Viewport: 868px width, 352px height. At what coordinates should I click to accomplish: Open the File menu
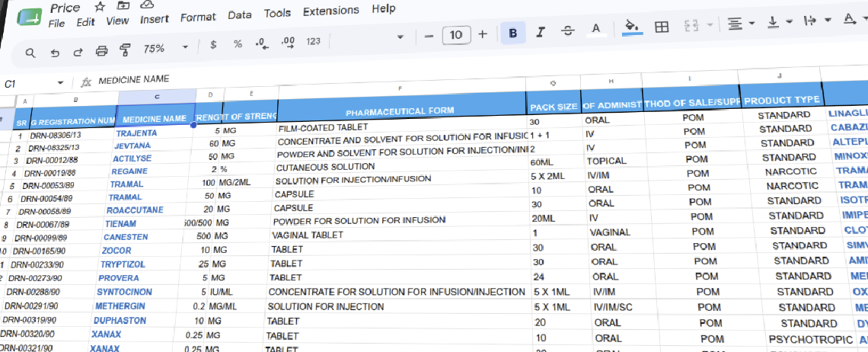(x=56, y=24)
